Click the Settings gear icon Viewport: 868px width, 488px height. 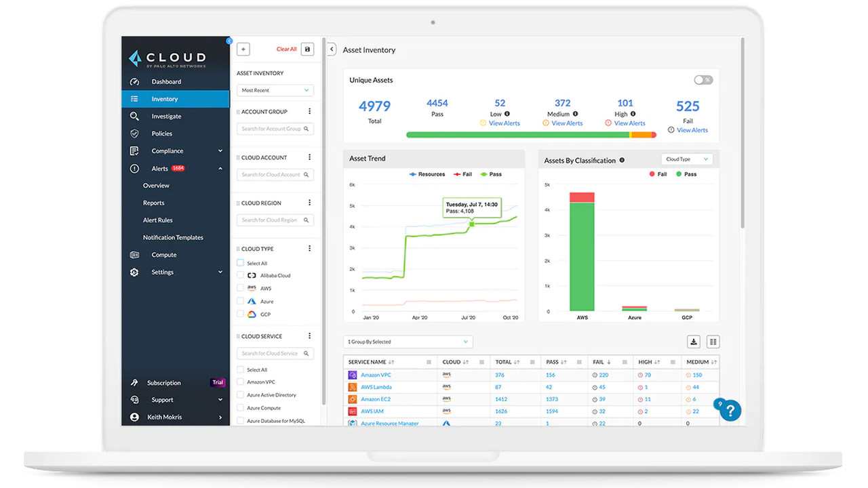tap(134, 272)
